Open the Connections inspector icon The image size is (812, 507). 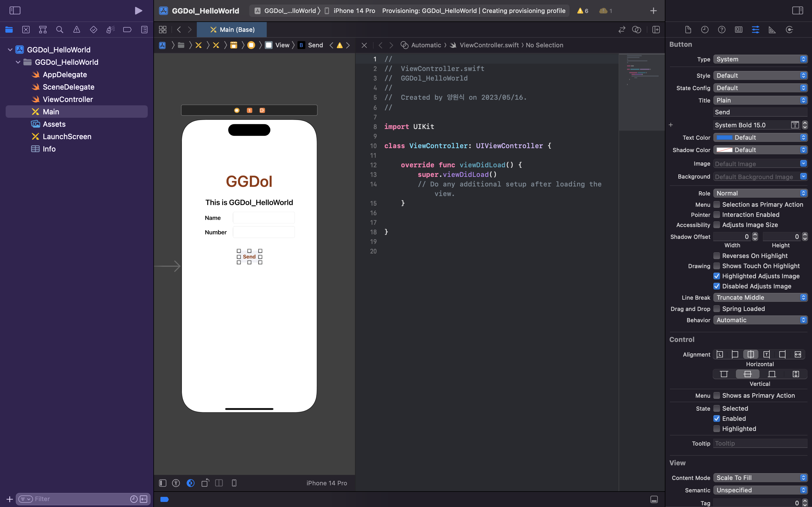tap(789, 30)
